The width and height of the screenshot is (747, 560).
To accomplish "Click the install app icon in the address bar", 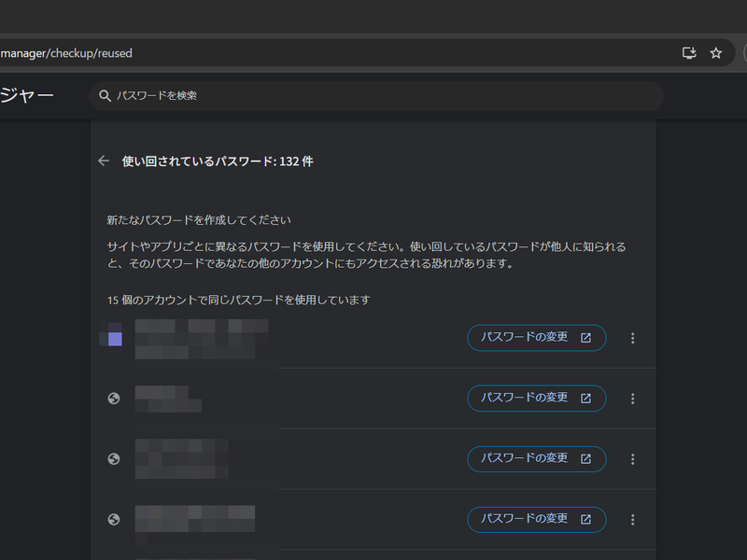I will pyautogui.click(x=689, y=53).
